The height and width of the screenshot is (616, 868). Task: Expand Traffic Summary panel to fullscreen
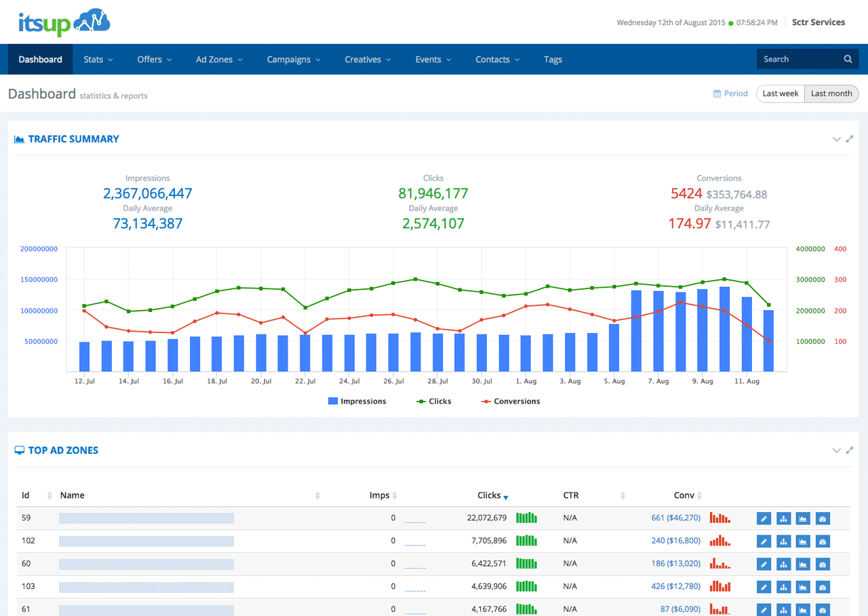click(850, 139)
